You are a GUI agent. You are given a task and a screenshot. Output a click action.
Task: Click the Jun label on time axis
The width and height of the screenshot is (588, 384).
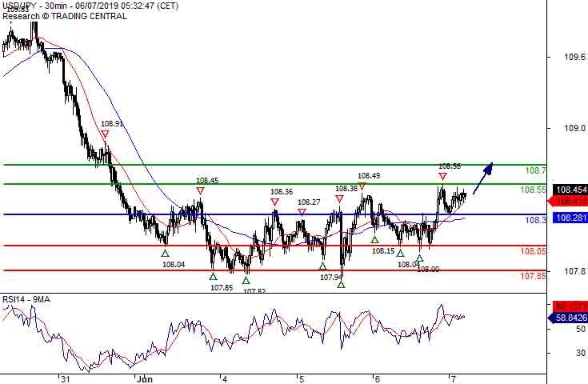(144, 379)
